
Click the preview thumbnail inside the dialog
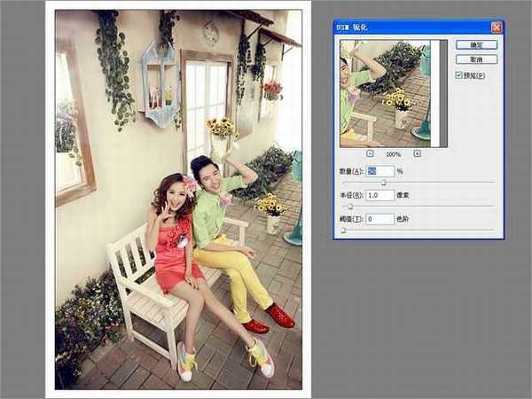[x=389, y=93]
